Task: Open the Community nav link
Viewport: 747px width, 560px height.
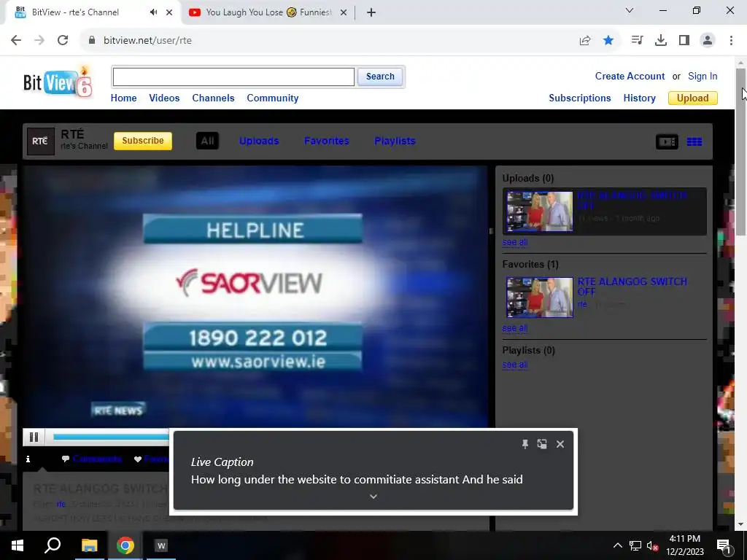Action: [273, 98]
